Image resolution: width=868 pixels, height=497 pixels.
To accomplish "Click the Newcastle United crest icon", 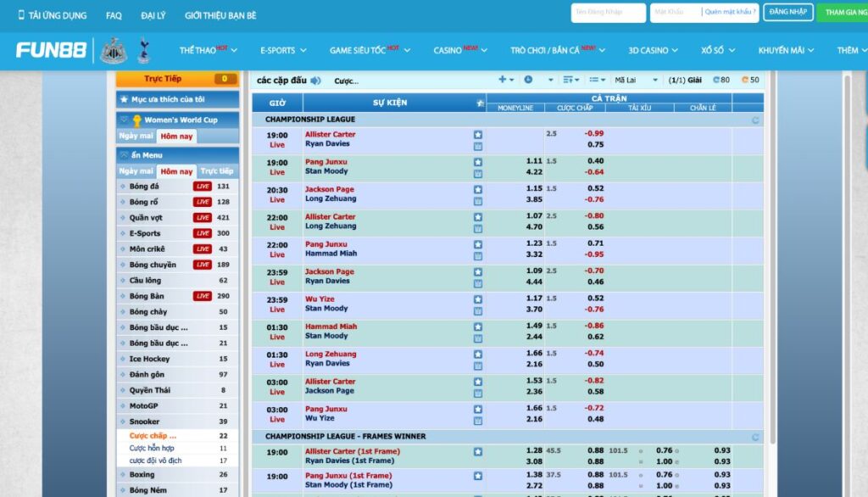I will [114, 50].
